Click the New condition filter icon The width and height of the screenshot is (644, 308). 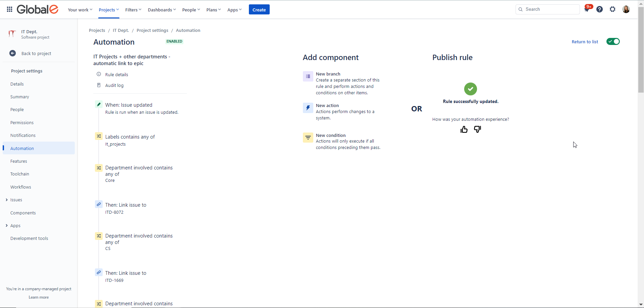[x=308, y=138]
